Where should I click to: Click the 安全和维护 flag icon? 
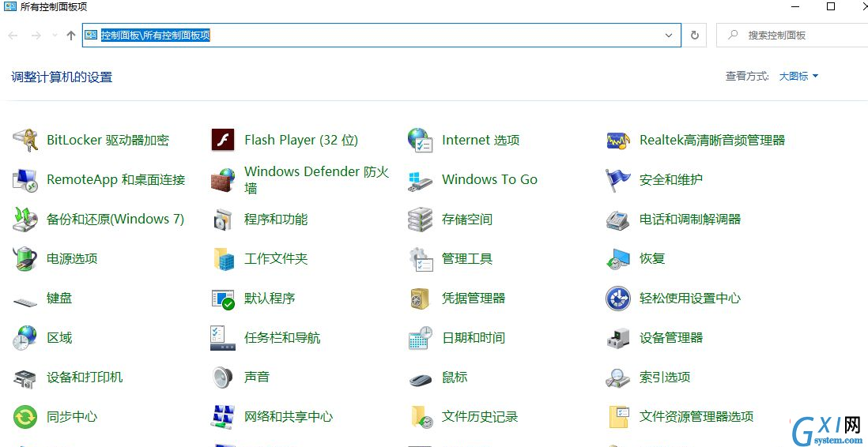(618, 180)
